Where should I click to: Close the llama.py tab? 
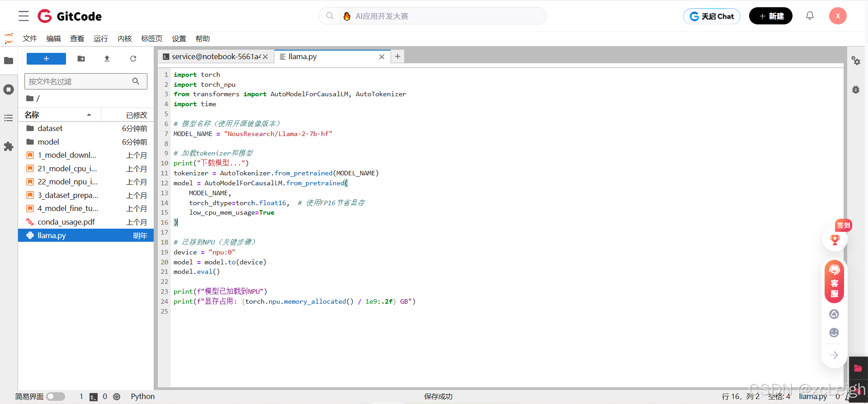point(382,57)
